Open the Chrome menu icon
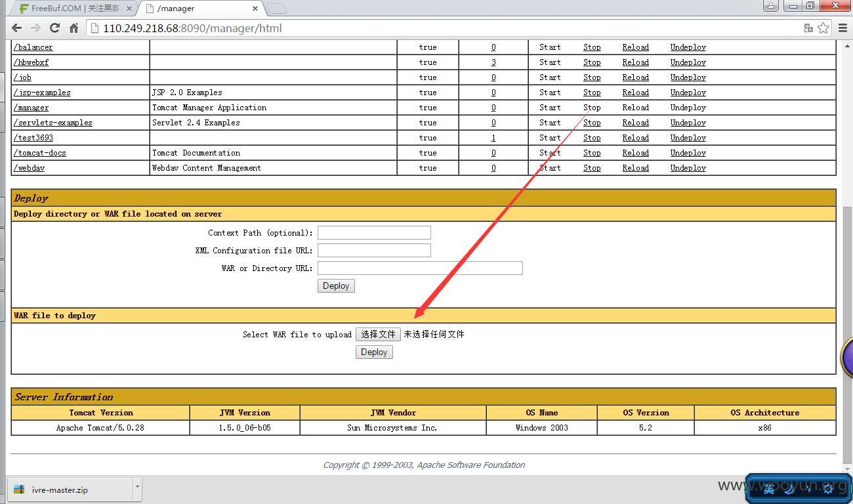 (843, 28)
